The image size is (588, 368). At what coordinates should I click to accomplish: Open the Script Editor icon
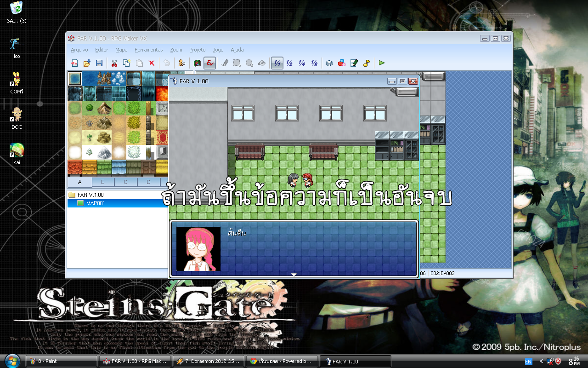click(x=354, y=63)
